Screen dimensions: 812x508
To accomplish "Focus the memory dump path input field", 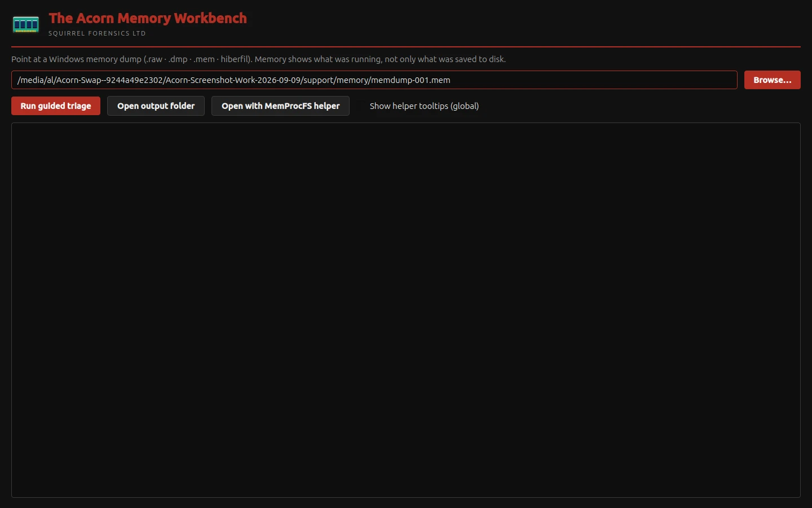I will (374, 80).
